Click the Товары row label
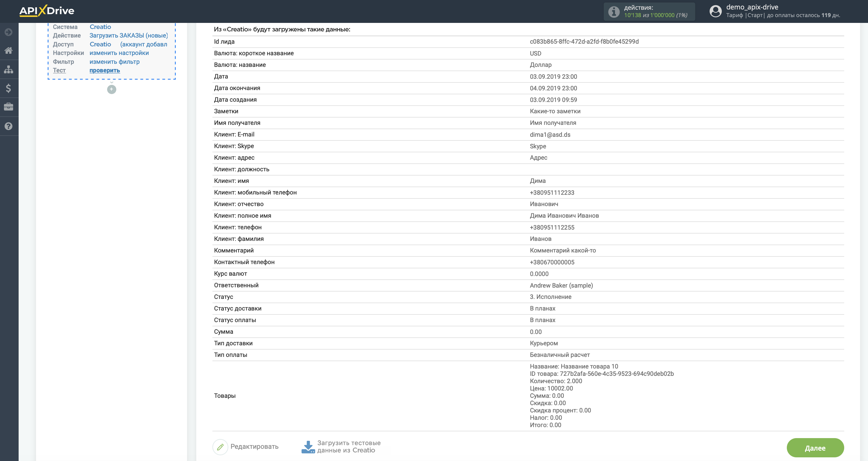This screenshot has height=461, width=868. [225, 396]
